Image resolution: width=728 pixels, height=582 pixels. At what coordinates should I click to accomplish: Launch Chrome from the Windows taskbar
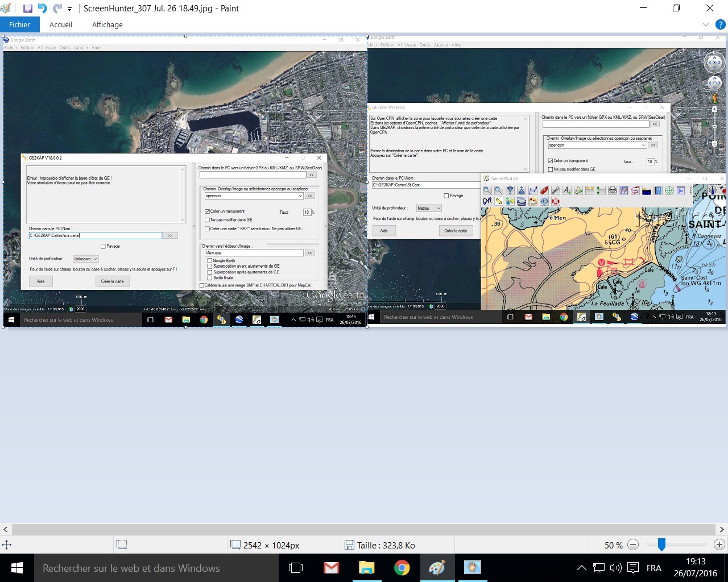[x=402, y=568]
